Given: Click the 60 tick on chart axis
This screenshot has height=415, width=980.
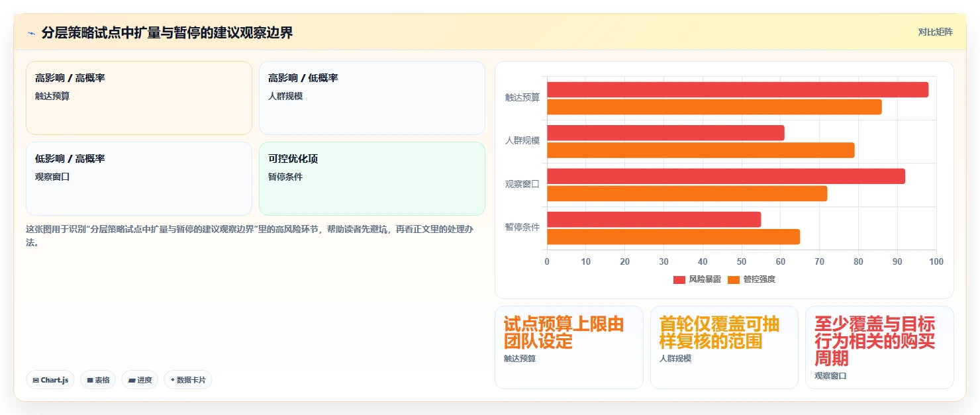Looking at the screenshot, I should [x=781, y=261].
